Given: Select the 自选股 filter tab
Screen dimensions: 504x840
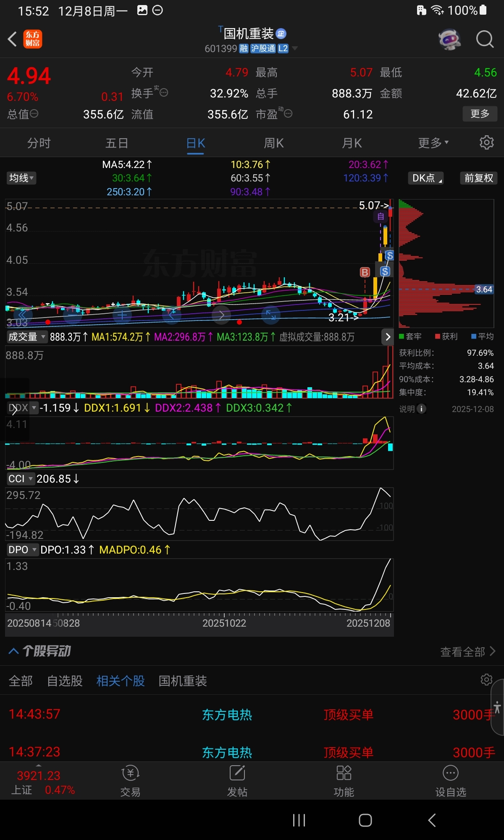Looking at the screenshot, I should pos(65,681).
